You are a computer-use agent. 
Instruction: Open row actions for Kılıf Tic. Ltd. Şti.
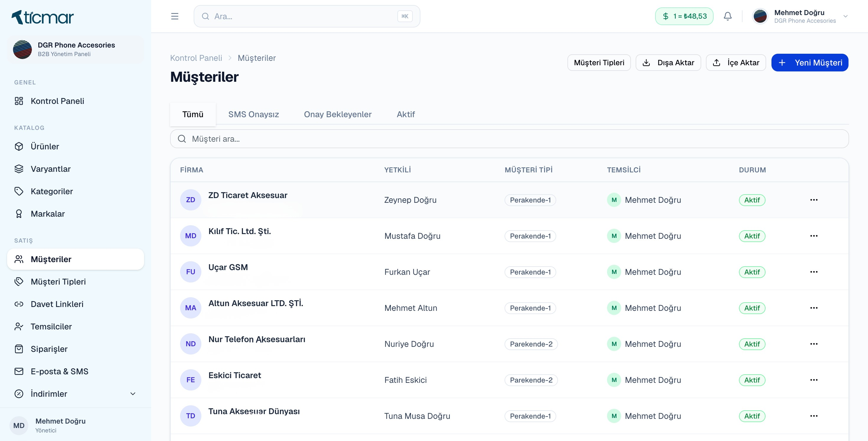814,236
